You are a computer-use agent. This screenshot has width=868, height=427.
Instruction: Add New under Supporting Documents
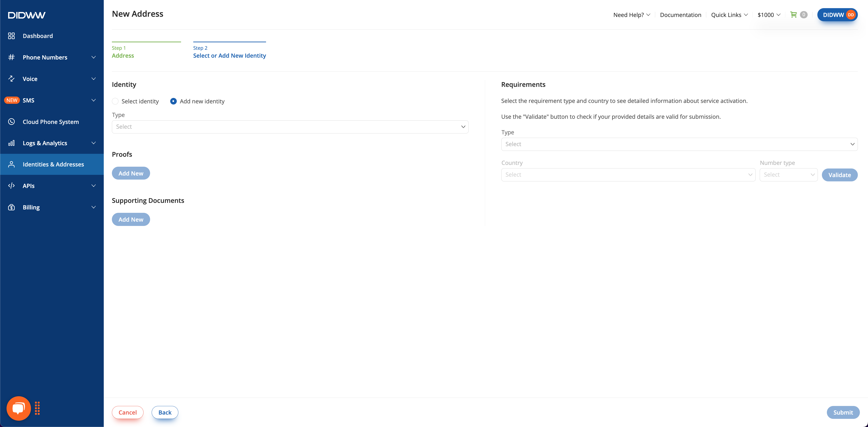pos(131,219)
